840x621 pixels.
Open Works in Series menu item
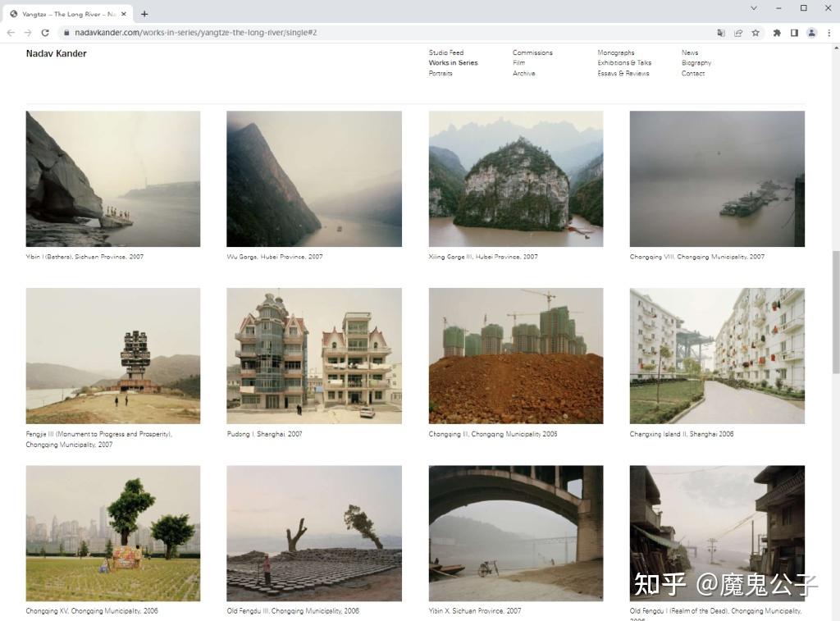coord(453,62)
